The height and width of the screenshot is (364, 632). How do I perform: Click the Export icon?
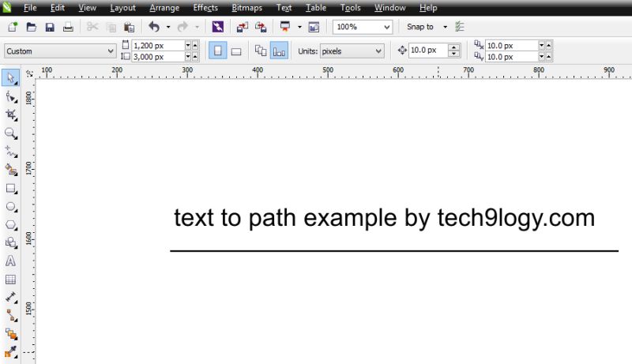coord(261,27)
